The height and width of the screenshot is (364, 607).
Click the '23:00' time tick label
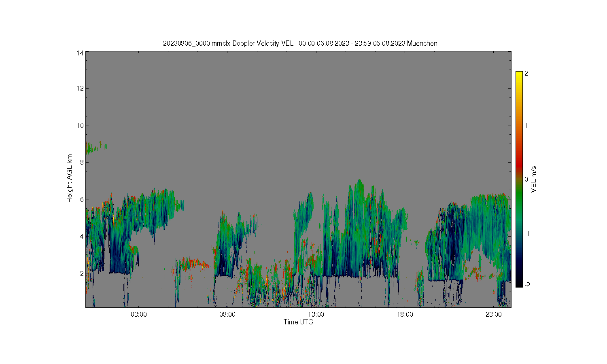[493, 314]
